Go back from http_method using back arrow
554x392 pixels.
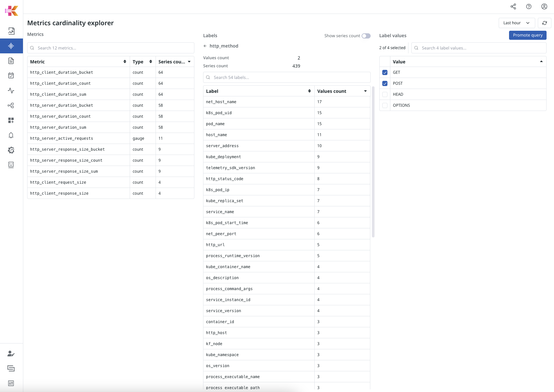point(205,46)
